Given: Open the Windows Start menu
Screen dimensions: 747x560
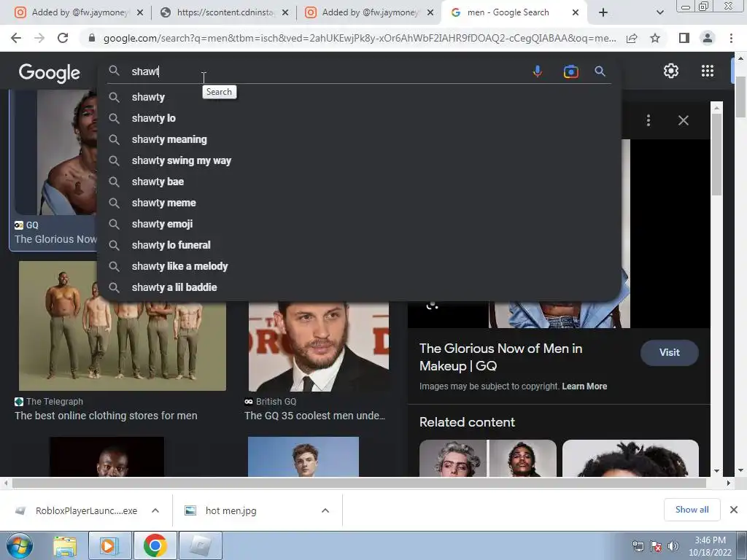Looking at the screenshot, I should pos(20,545).
